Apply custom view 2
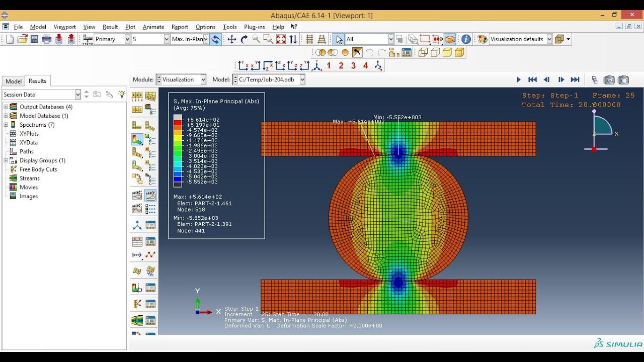 341,65
